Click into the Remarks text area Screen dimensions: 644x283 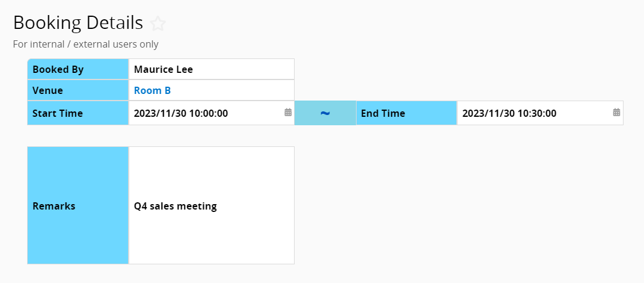tap(212, 205)
